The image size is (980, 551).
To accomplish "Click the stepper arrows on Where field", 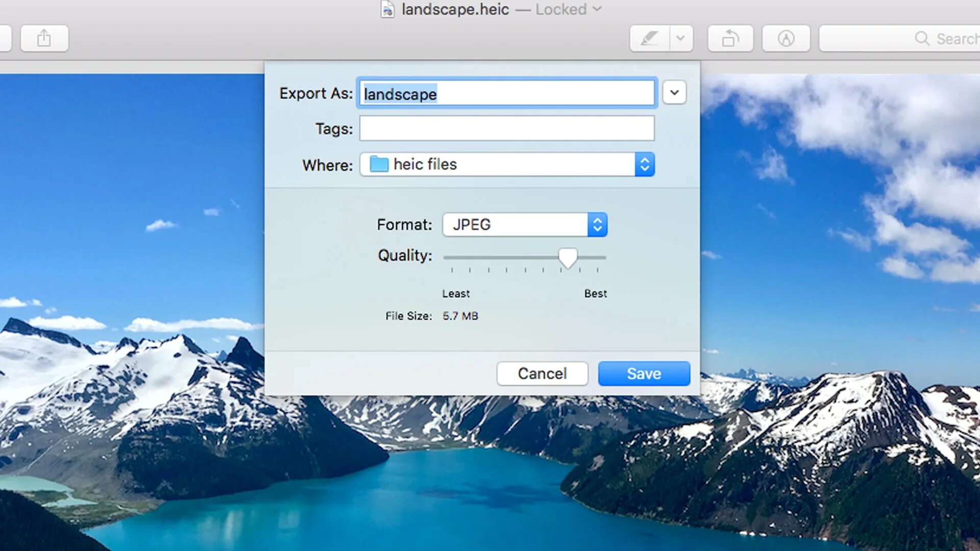I will pos(644,164).
